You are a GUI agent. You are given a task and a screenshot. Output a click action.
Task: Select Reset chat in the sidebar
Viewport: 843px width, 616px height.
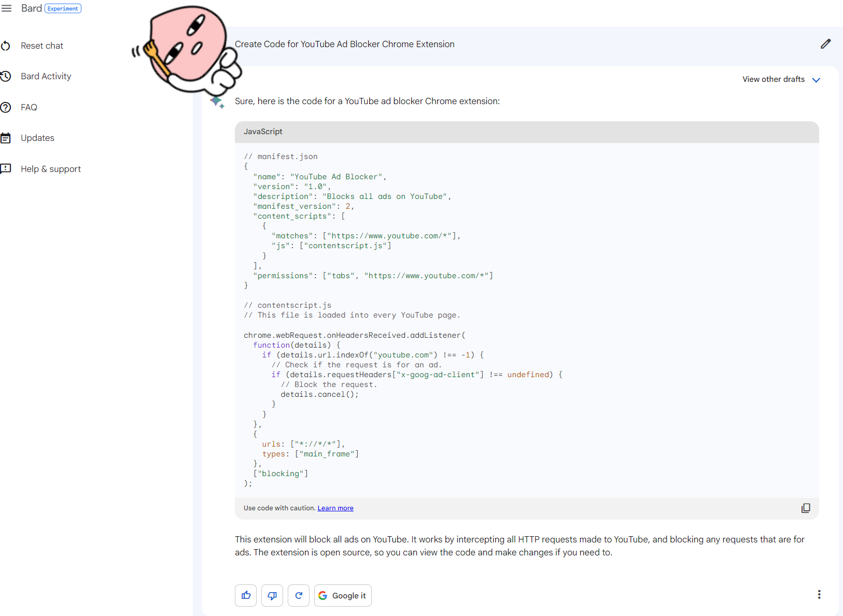click(x=42, y=46)
